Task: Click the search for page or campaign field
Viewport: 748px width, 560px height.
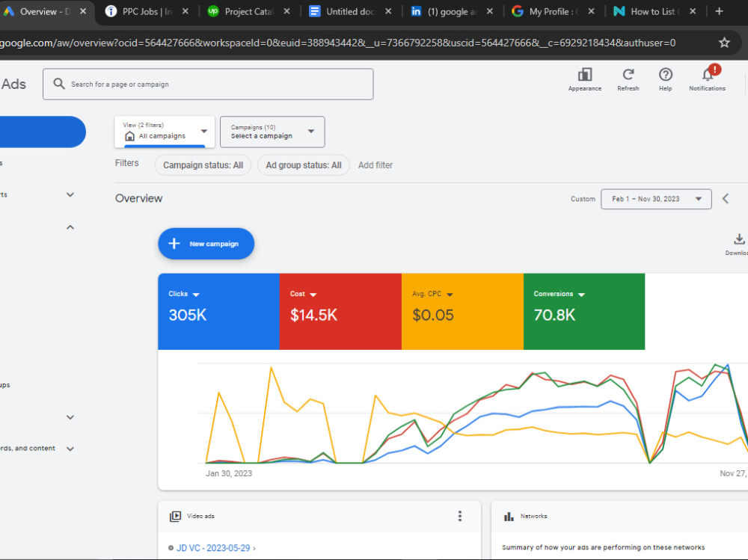Action: tap(208, 84)
